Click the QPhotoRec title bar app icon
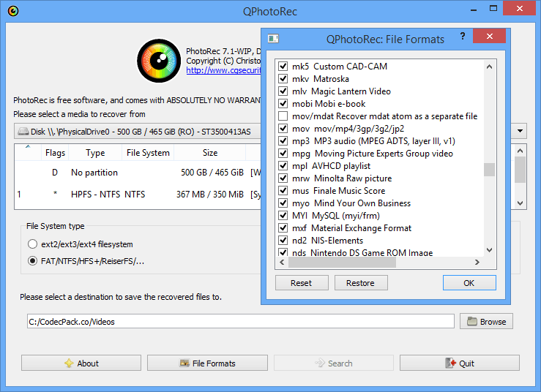 [13, 12]
